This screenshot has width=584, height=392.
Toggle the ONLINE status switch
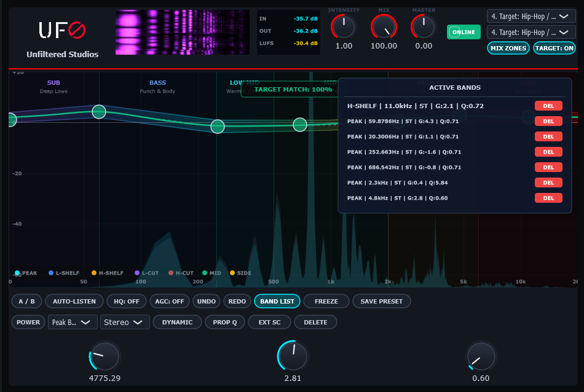pyautogui.click(x=464, y=32)
